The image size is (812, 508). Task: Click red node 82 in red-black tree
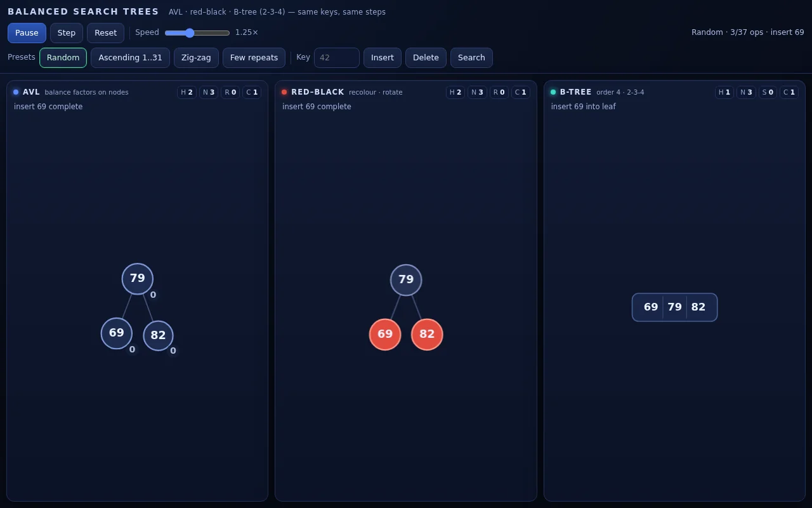click(x=427, y=335)
